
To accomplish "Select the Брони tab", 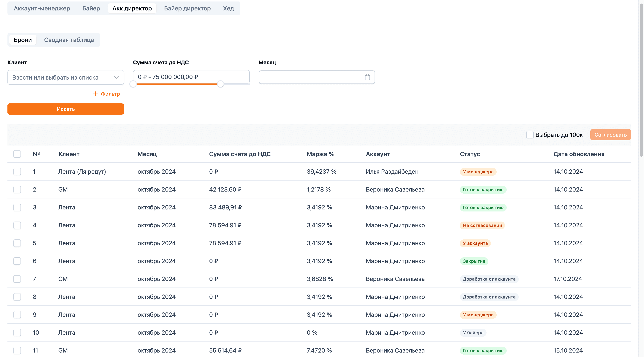I will (23, 40).
